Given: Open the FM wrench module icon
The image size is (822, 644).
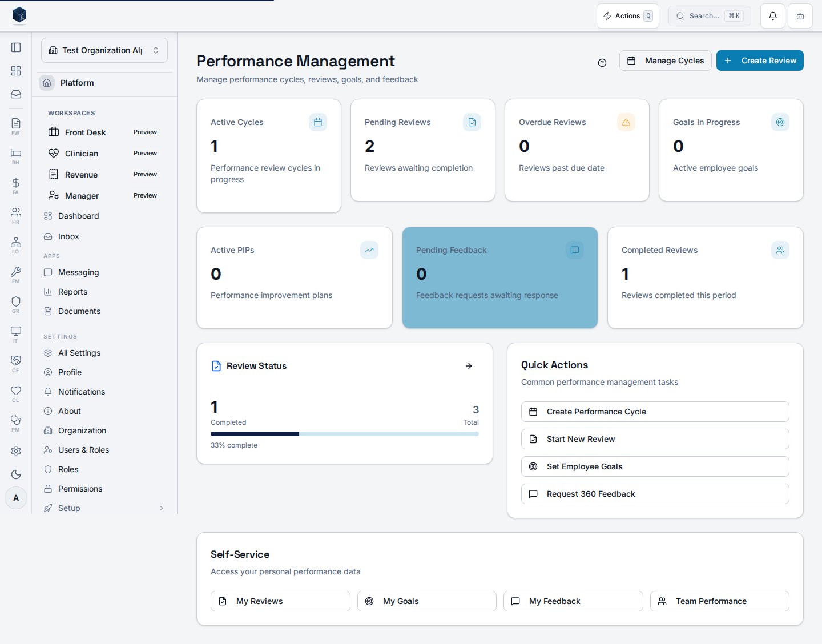Looking at the screenshot, I should point(16,275).
